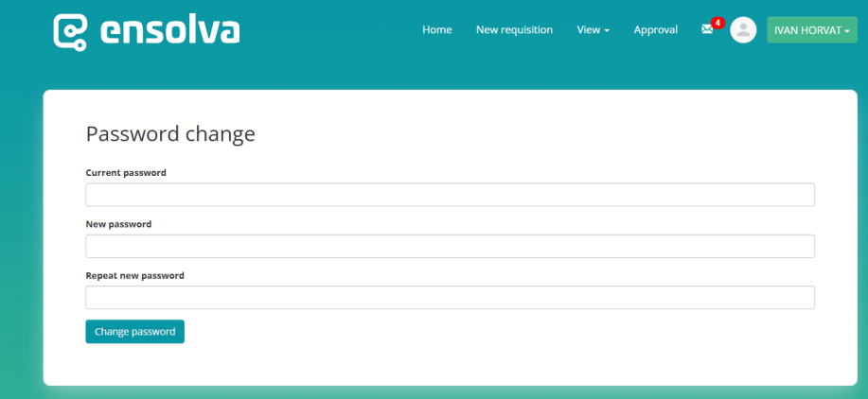Open the envelope messages icon
This screenshot has width=868, height=399.
click(x=706, y=30)
